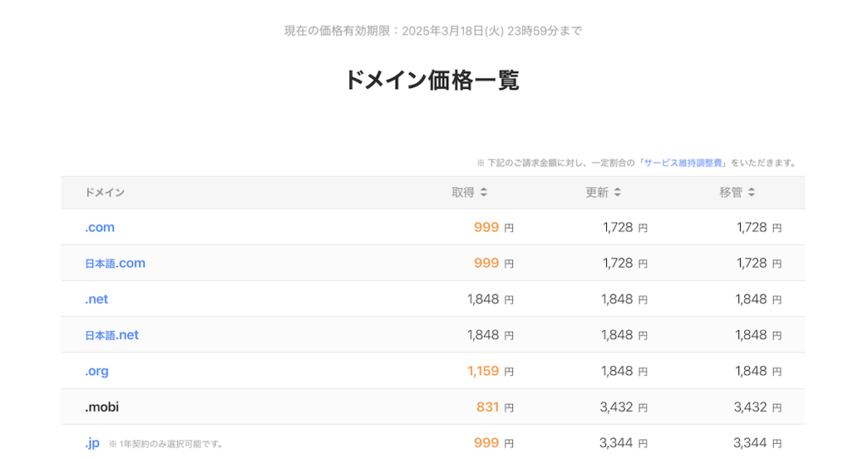Select 日本語.net 移管 price 1,848 円
This screenshot has height=459, width=868.
coord(759,335)
